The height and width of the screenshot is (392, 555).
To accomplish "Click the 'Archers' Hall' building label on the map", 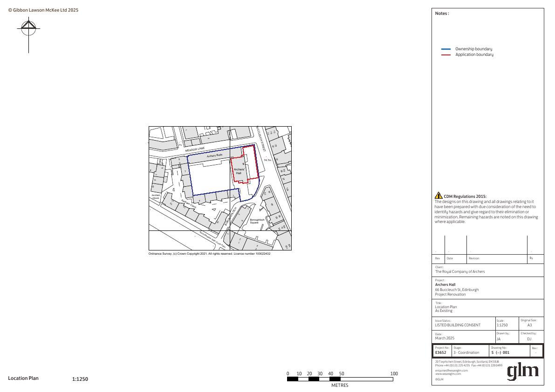I will pos(239,171).
